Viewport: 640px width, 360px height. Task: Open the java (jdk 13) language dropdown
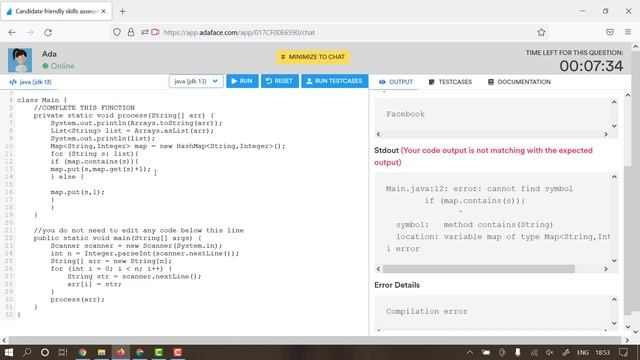pos(196,81)
